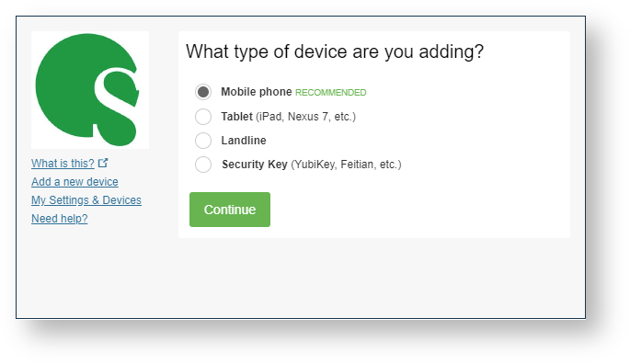The height and width of the screenshot is (364, 630).
Task: Open the Need help? link
Action: [x=60, y=219]
